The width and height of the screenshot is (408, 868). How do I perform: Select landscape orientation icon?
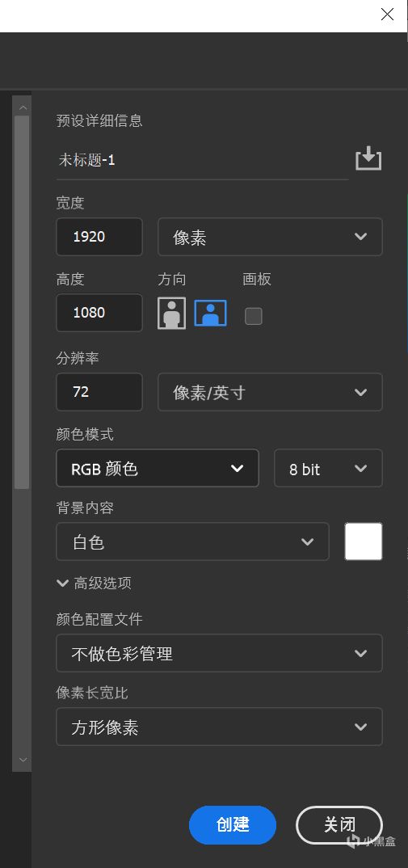210,314
